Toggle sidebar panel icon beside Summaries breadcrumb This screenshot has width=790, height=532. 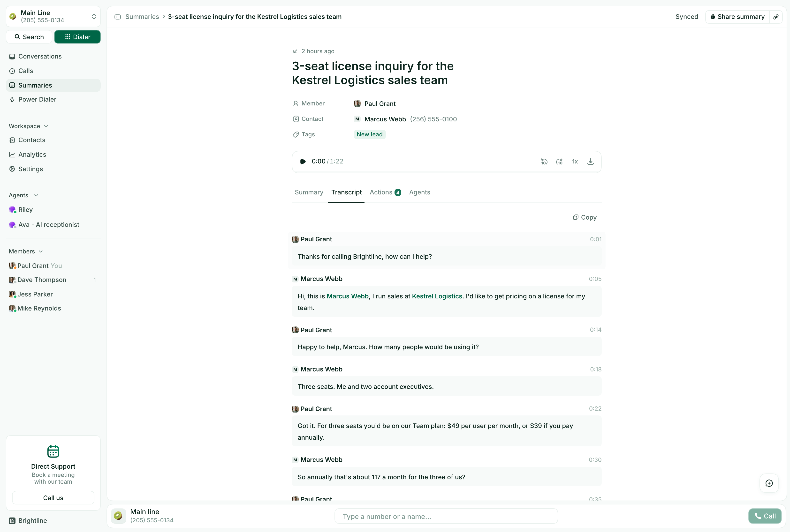117,17
